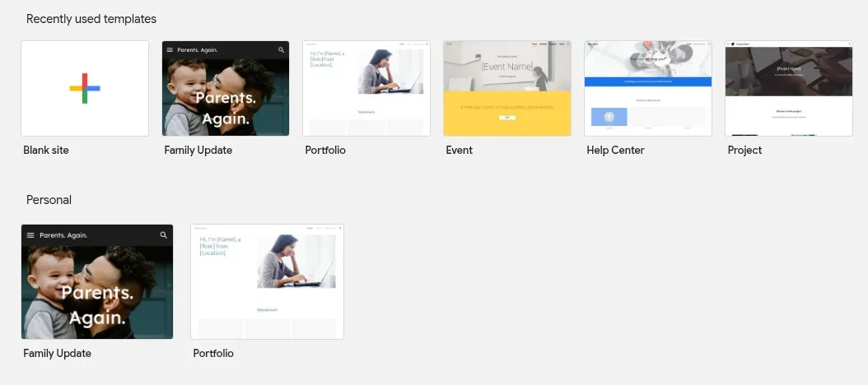Open Portfolio template thumbnail in Personal section
Image resolution: width=868 pixels, height=385 pixels.
pyautogui.click(x=267, y=281)
